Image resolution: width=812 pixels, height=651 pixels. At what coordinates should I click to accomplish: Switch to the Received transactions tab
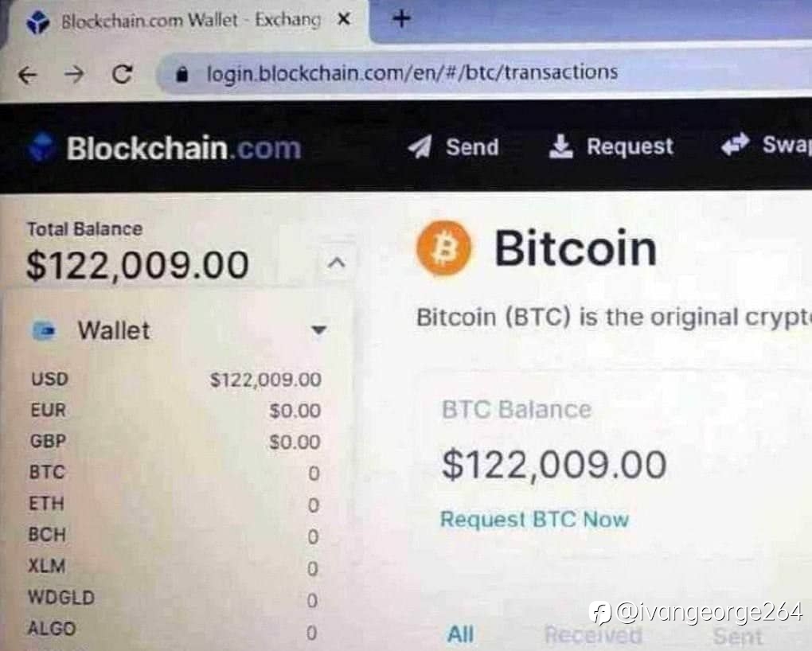click(593, 635)
